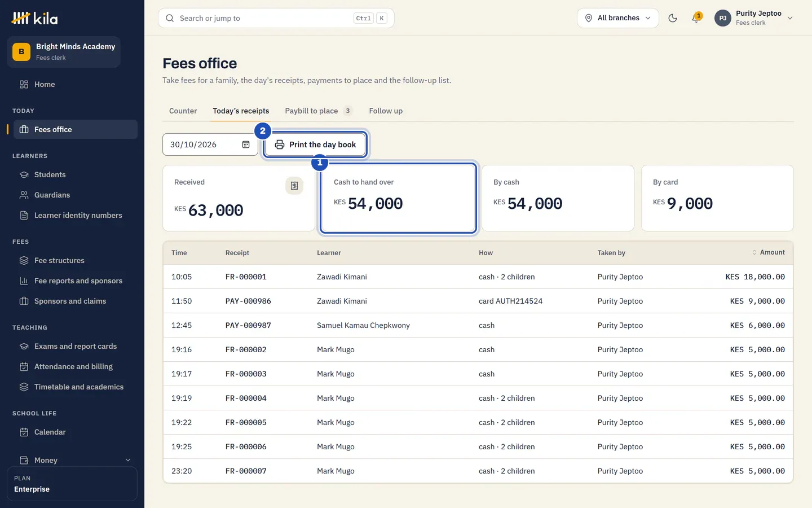
Task: Click the Cash to hand over card
Action: point(398,198)
